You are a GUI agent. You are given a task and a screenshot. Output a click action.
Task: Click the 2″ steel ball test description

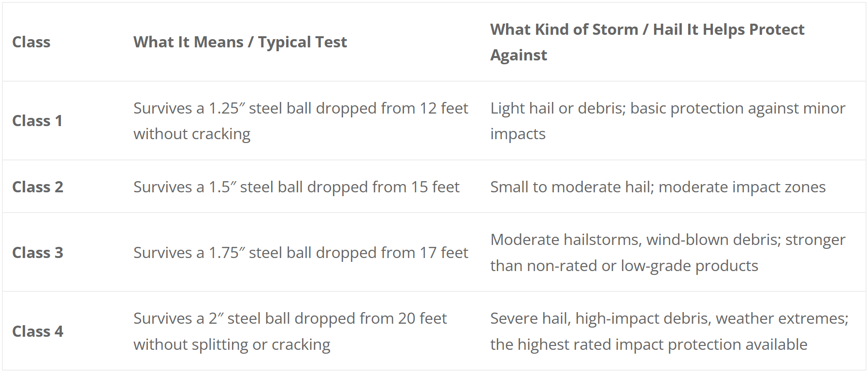pyautogui.click(x=290, y=318)
